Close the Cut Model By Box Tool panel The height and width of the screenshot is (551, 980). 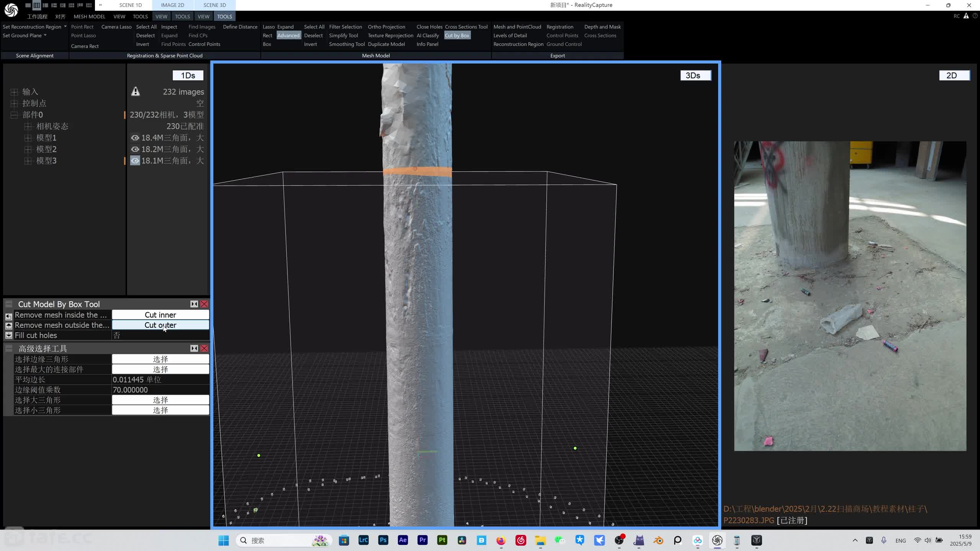(x=204, y=304)
